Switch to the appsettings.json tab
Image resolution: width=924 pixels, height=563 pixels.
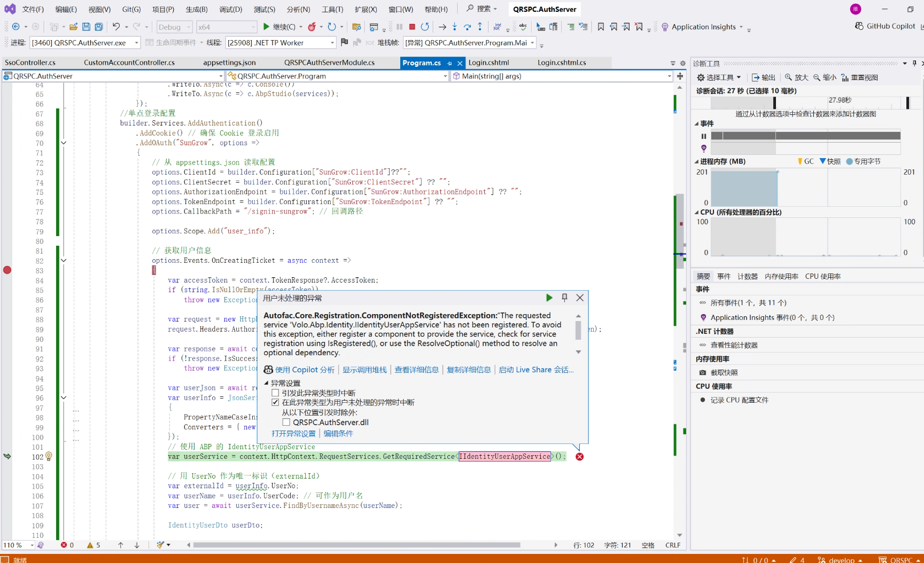click(x=229, y=62)
